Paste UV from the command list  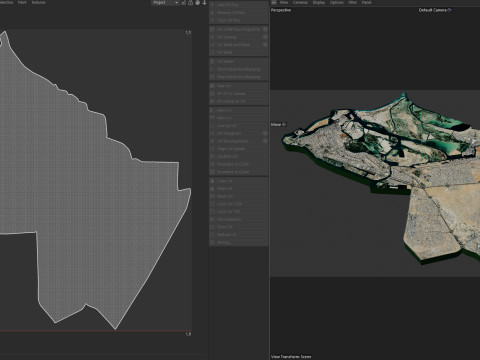239,189
